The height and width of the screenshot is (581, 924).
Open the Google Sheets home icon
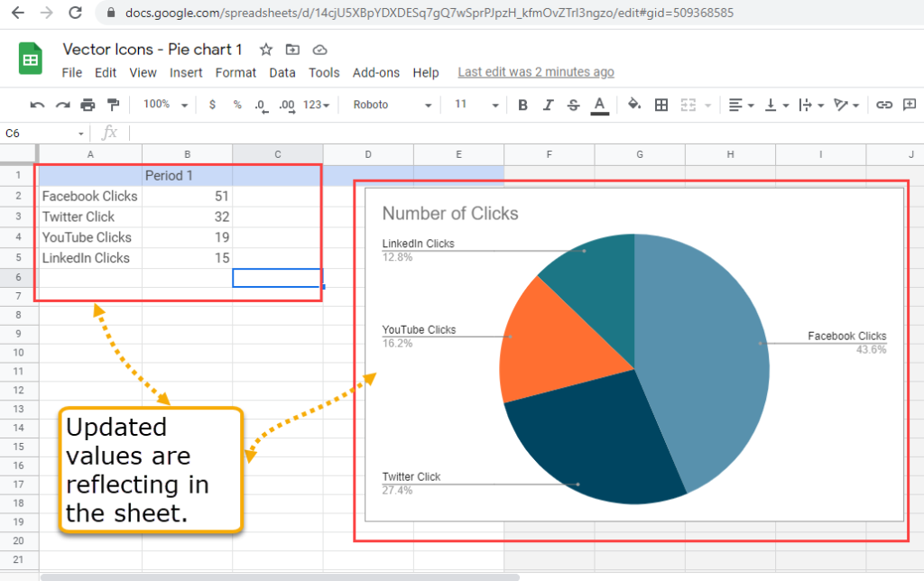[30, 59]
